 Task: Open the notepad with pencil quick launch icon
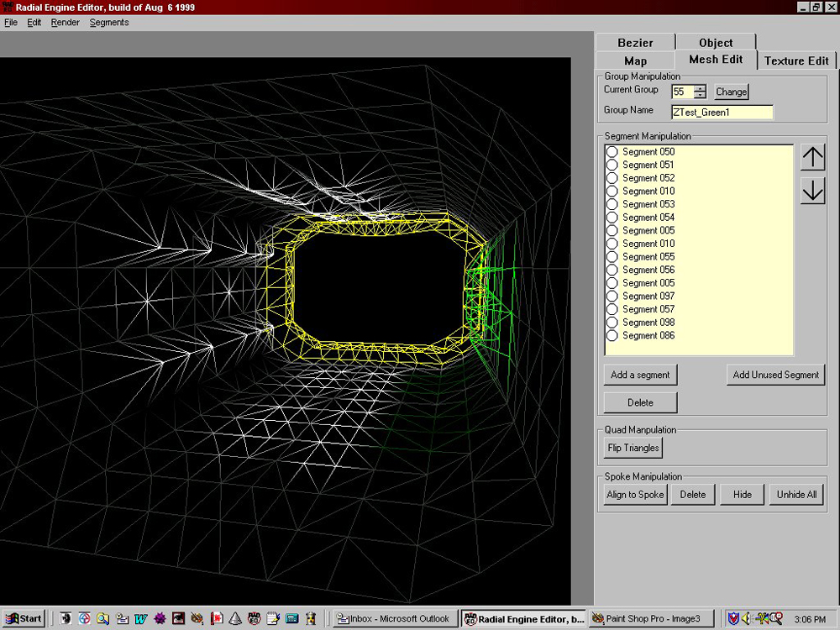[273, 619]
